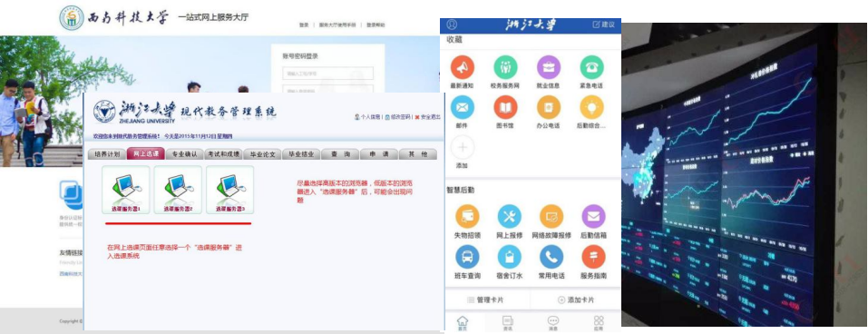868x334 pixels.
Task: Select 选课服务器1 computer icon
Action: 126,190
